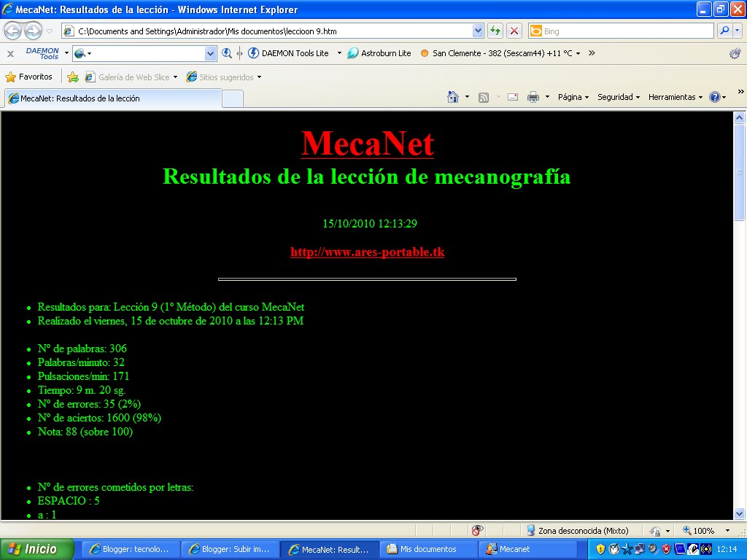This screenshot has width=747, height=560.
Task: Show more toolbar items chevron
Action: coord(592,52)
